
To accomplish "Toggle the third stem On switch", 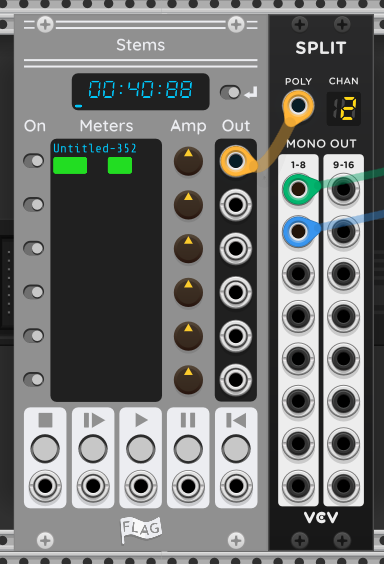I will (x=34, y=248).
